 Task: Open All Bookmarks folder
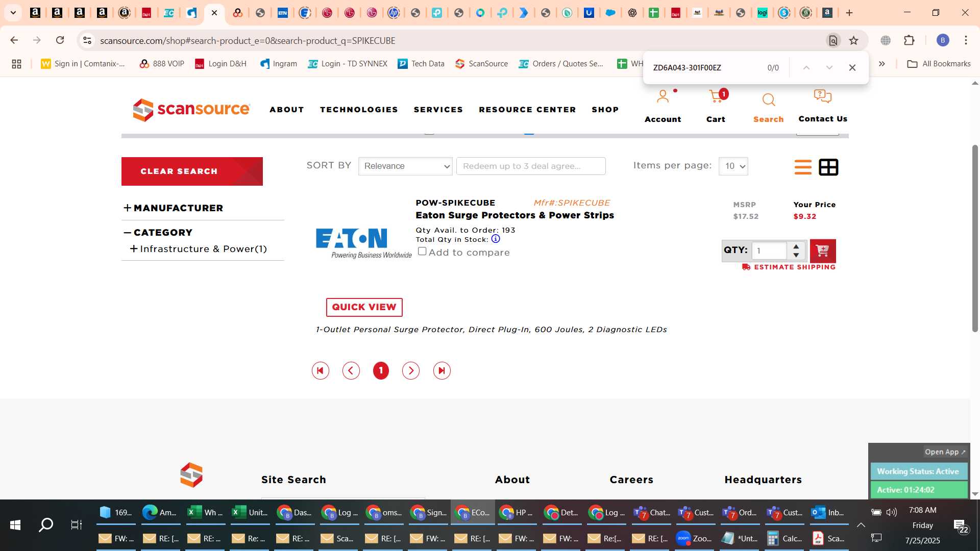coord(939,64)
